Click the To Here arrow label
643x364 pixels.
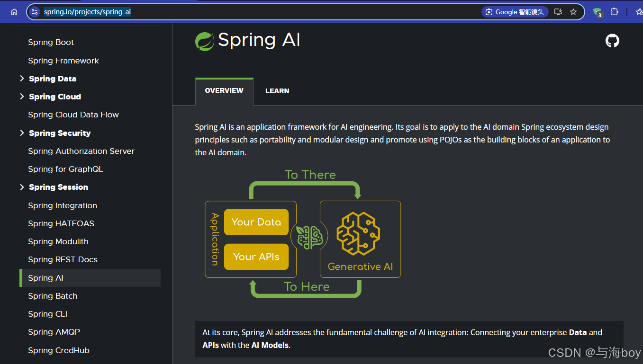[307, 287]
